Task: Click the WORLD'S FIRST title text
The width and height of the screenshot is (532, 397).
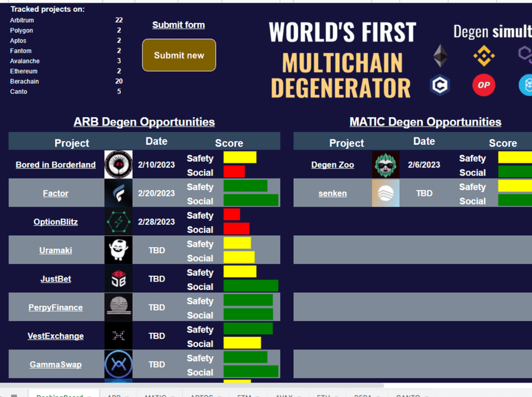Action: 342,32
